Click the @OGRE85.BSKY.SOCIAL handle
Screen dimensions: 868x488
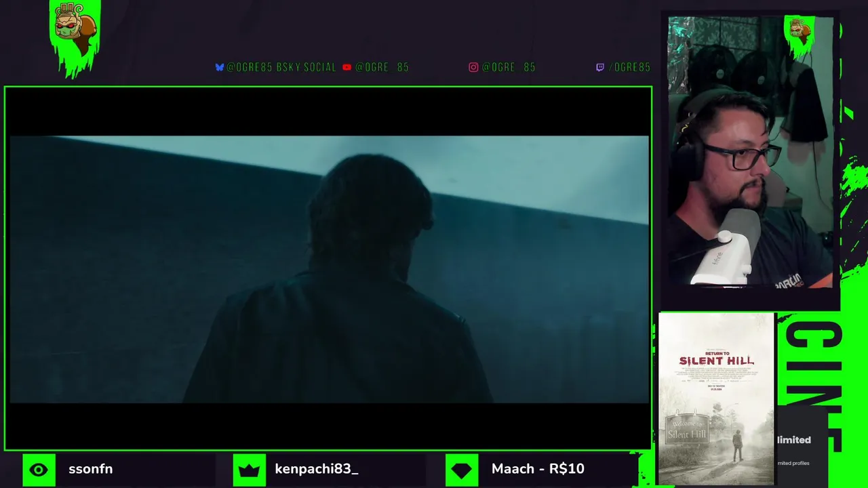281,67
